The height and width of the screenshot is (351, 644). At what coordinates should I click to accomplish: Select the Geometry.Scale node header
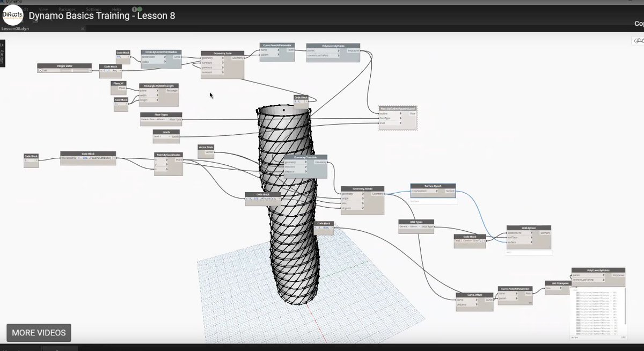tap(222, 54)
